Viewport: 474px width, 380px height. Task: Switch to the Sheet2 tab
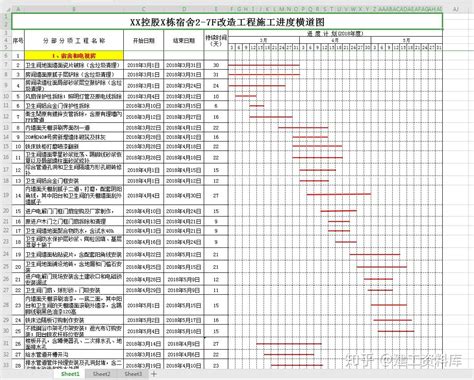(101, 374)
